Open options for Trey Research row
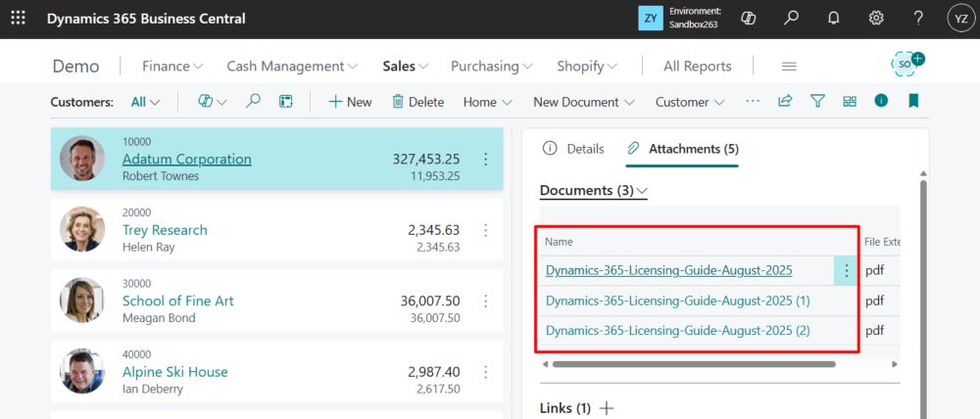Image resolution: width=980 pixels, height=419 pixels. coord(486,230)
